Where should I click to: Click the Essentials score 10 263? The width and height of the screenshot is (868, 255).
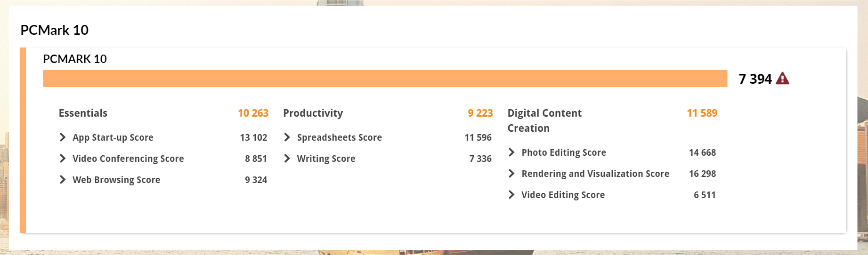253,113
